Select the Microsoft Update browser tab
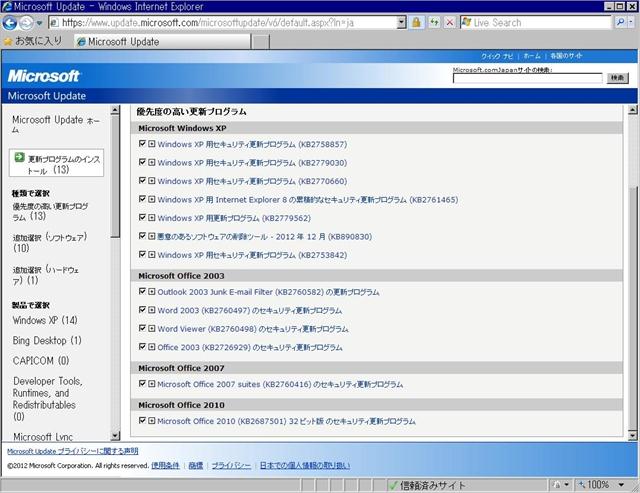 (x=162, y=42)
